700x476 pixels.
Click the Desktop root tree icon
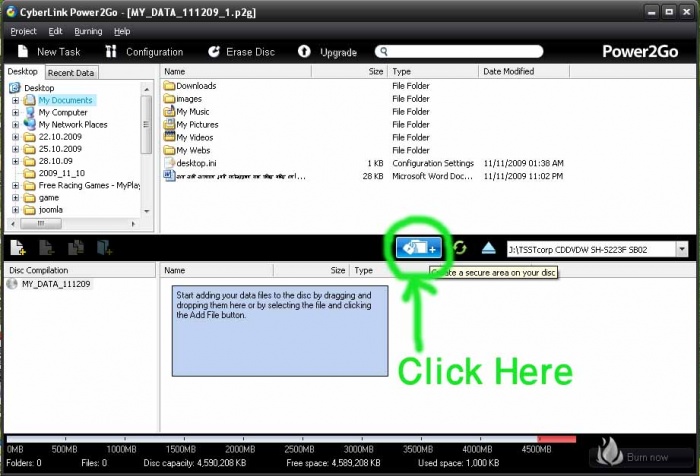click(15, 88)
